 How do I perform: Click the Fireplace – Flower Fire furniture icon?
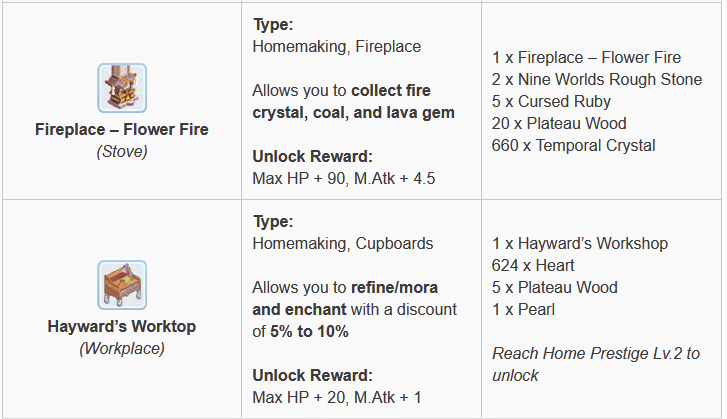pyautogui.click(x=122, y=88)
